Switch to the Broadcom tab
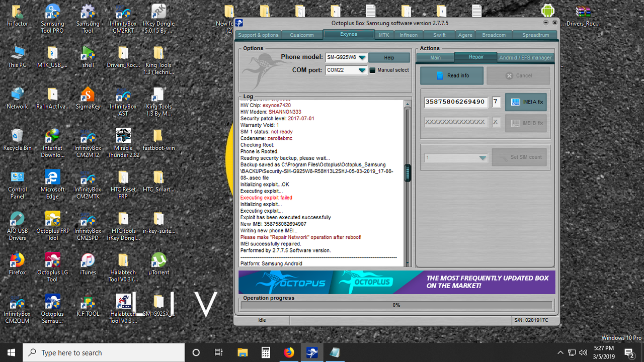This screenshot has width=644, height=362. (494, 35)
